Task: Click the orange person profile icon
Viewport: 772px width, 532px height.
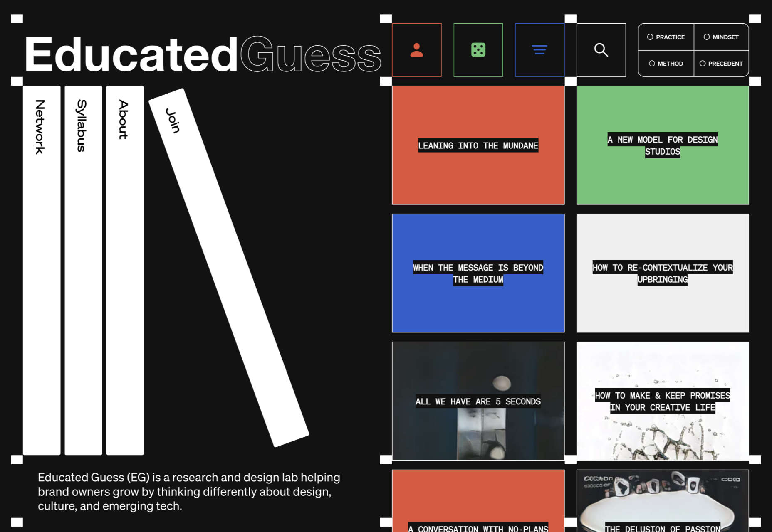Action: click(417, 50)
